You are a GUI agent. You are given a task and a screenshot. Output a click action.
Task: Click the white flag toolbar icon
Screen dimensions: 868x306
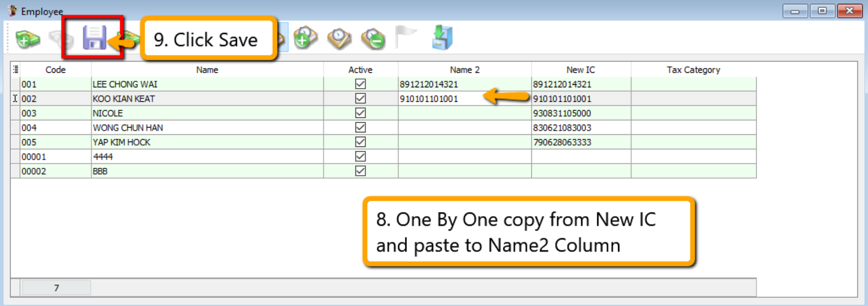coord(405,37)
